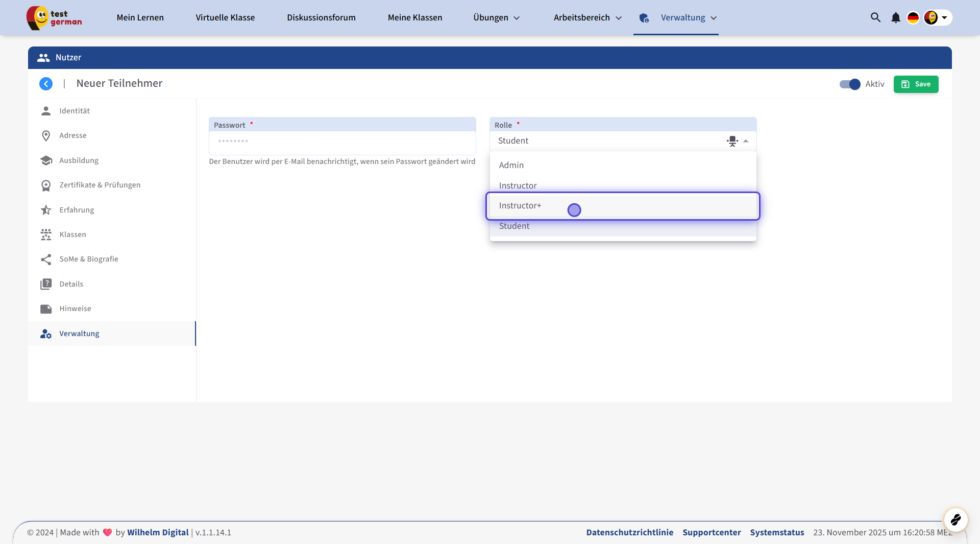
Task: Open the Supportcenter link
Action: tap(712, 532)
